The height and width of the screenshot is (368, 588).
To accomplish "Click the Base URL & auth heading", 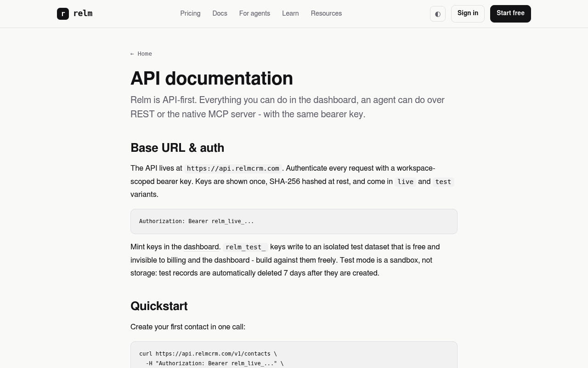I will pos(177,148).
